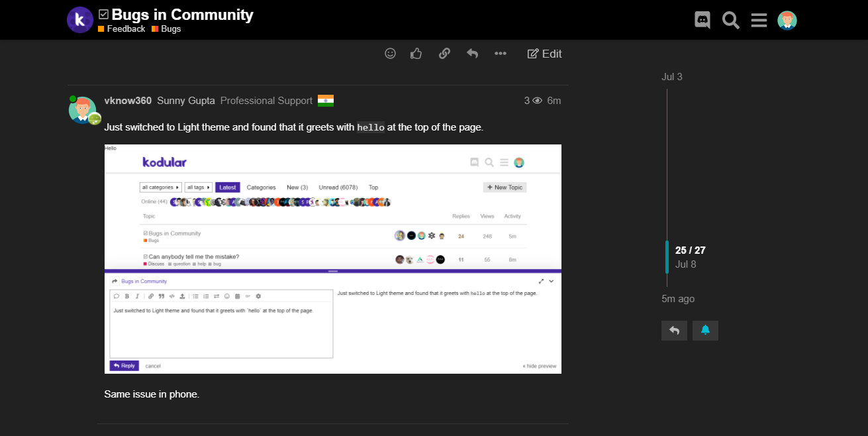Click the 6m post timestamp
This screenshot has height=436, width=868.
point(554,101)
